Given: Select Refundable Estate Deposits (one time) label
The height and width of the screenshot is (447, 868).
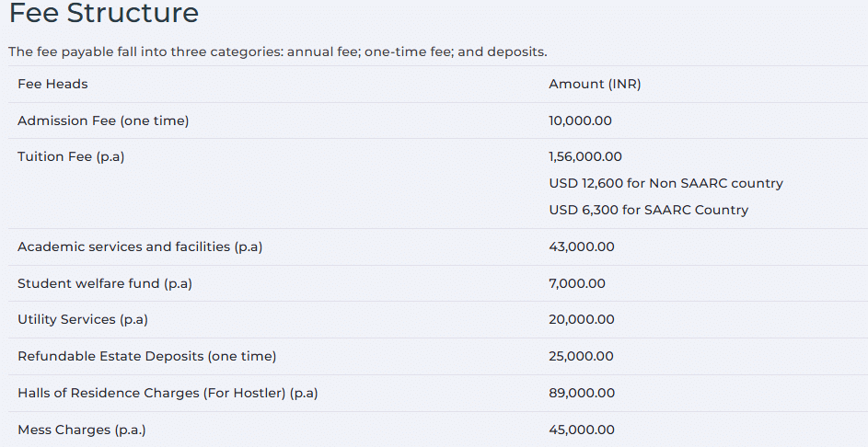Looking at the screenshot, I should coord(146,356).
